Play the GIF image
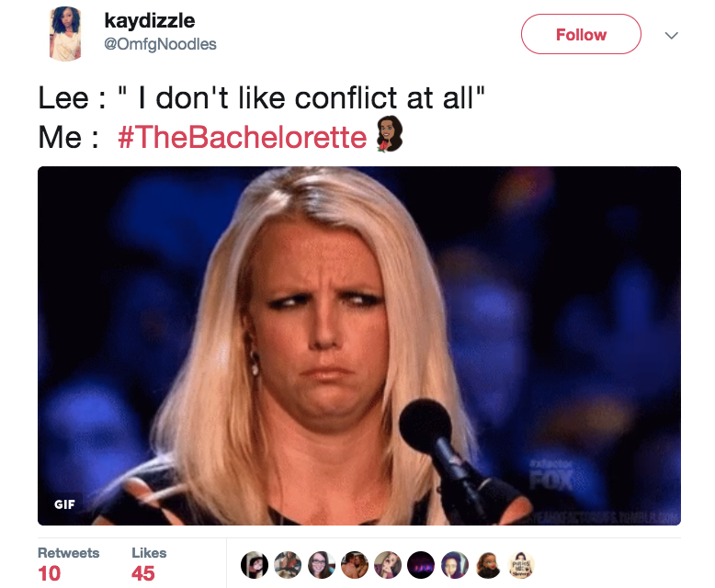The width and height of the screenshot is (715, 588). pyautogui.click(x=358, y=345)
